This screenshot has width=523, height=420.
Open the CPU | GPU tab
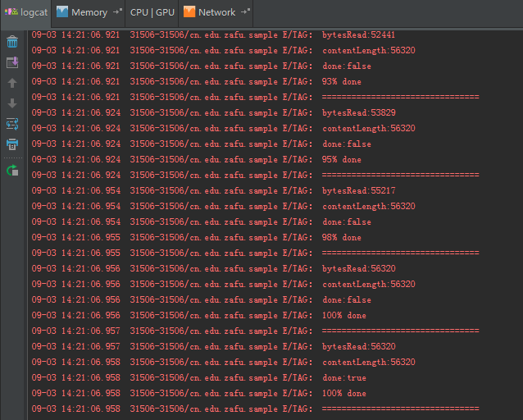152,12
